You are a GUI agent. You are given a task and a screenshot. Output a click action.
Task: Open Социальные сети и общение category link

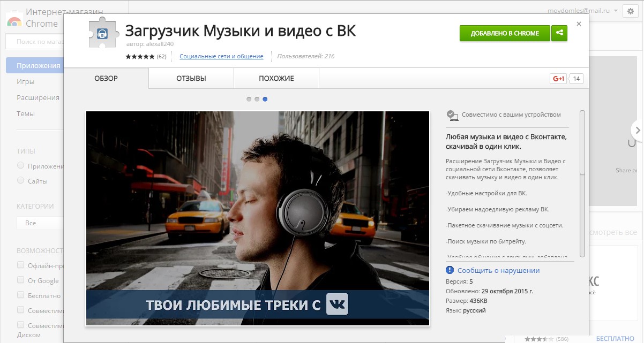coord(221,56)
